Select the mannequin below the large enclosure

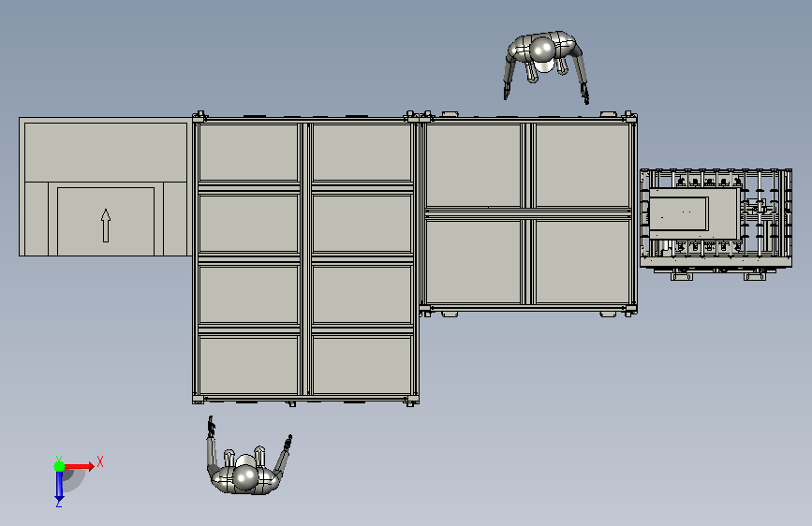click(248, 456)
